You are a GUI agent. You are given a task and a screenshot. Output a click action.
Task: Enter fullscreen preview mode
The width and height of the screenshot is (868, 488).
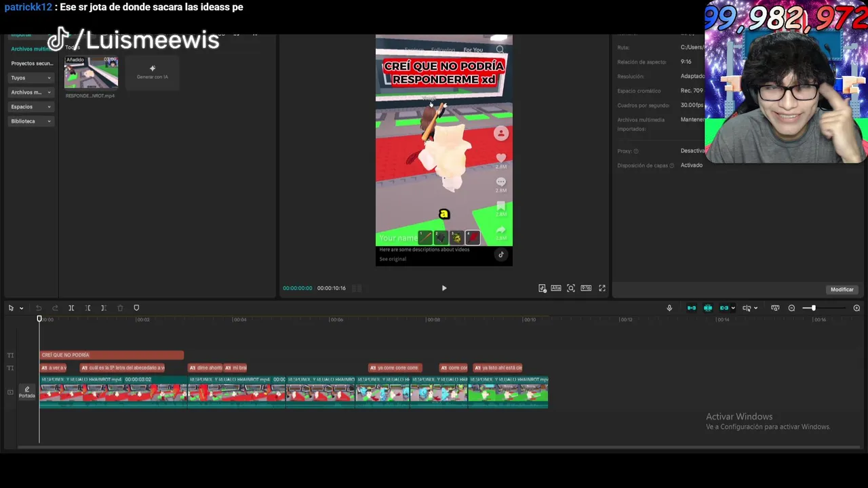point(601,288)
